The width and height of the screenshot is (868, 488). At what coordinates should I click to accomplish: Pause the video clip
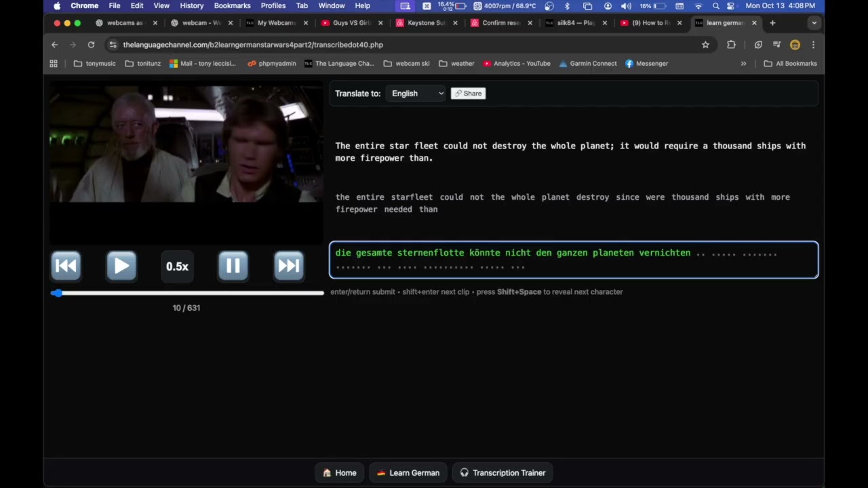coord(233,266)
